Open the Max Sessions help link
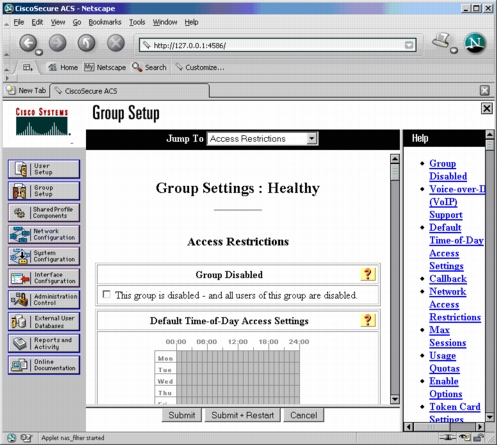The width and height of the screenshot is (499, 447). point(447,336)
